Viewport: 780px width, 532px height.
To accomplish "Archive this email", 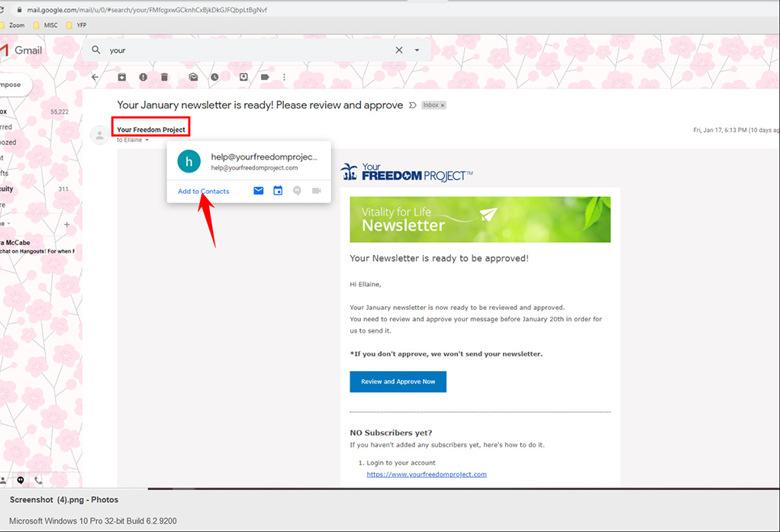I will click(122, 77).
